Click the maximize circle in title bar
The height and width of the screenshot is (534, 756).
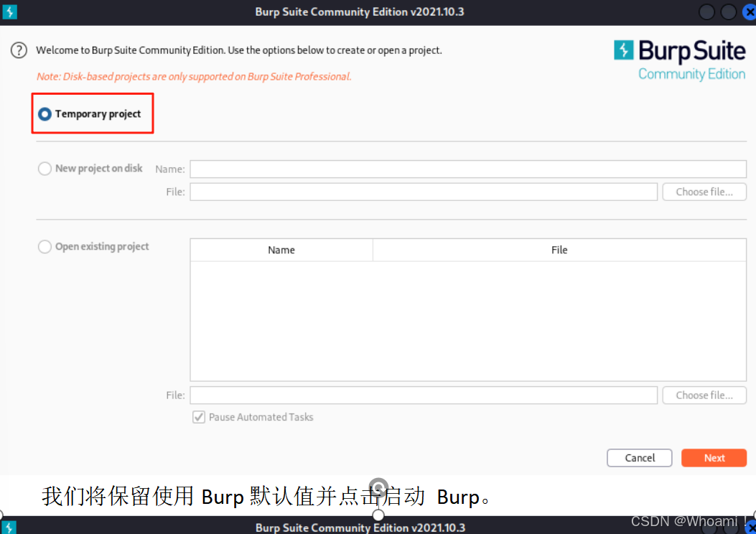pos(728,11)
